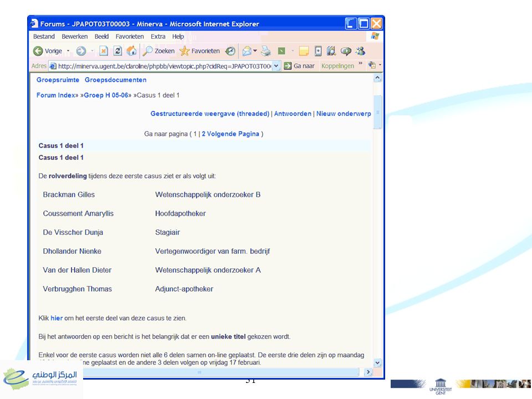Click the name Verbrugghen Thomas
Viewport: 532px width, 399px height.
click(x=78, y=289)
